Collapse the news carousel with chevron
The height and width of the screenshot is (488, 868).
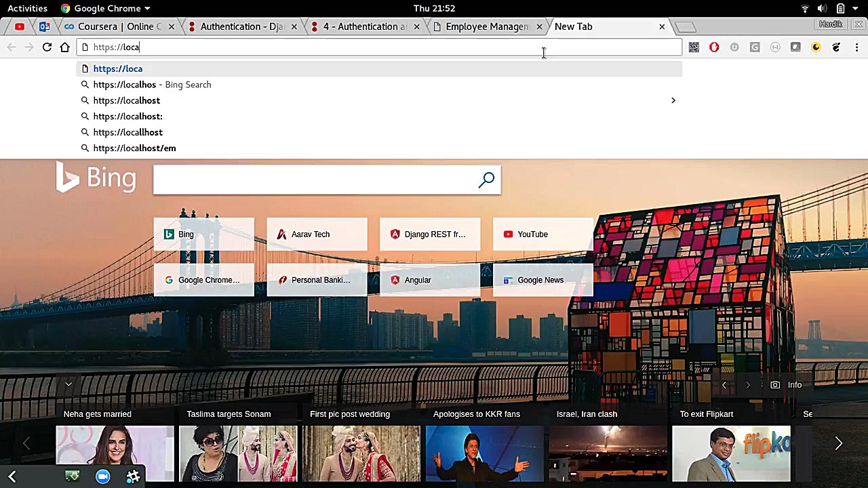(68, 384)
